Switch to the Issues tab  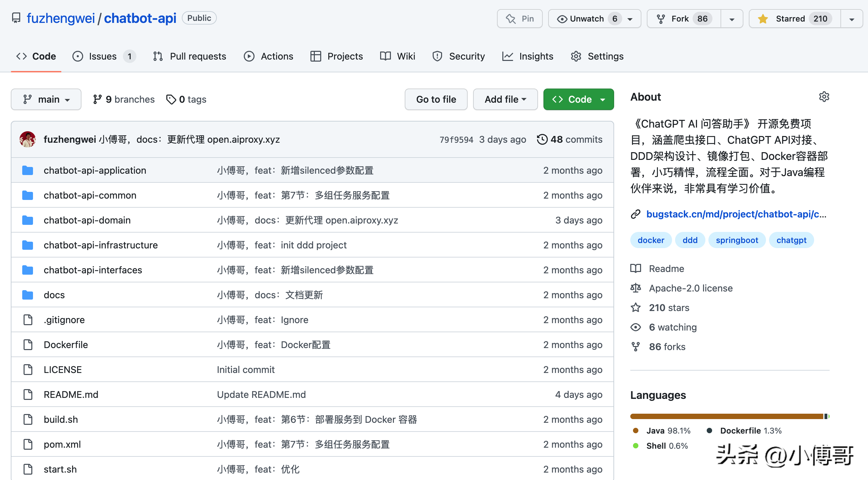(x=103, y=56)
